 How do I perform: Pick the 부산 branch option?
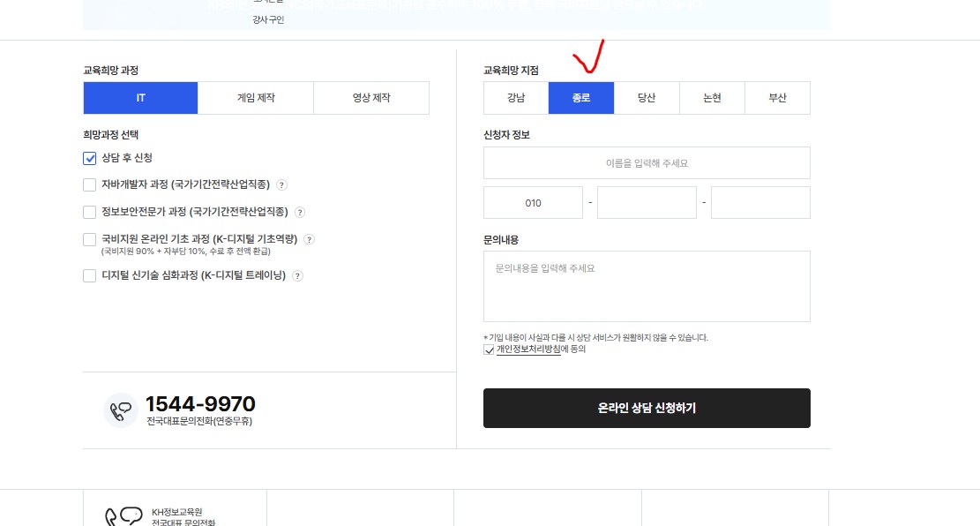pos(777,98)
